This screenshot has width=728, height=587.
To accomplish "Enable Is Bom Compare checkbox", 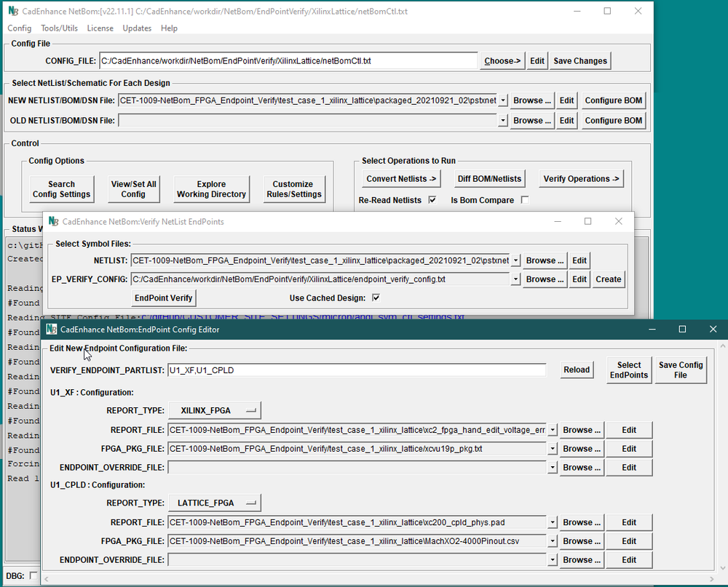I will click(525, 200).
